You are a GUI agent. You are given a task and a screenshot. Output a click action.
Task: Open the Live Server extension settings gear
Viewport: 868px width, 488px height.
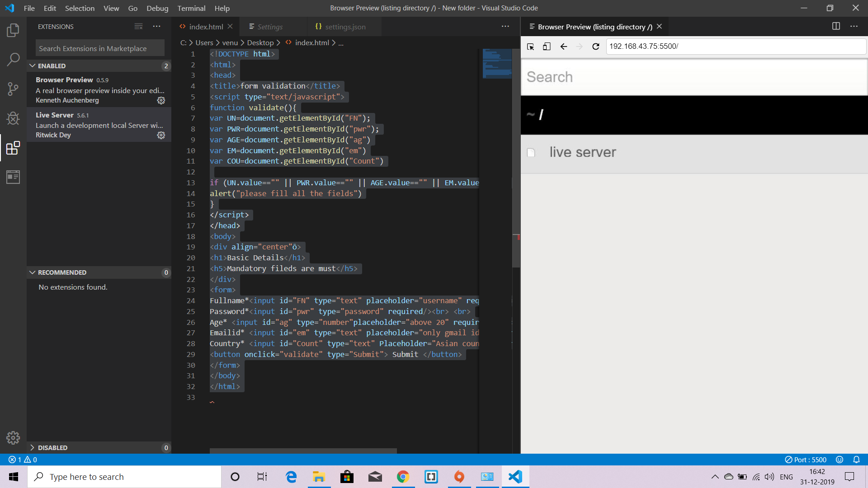161,135
